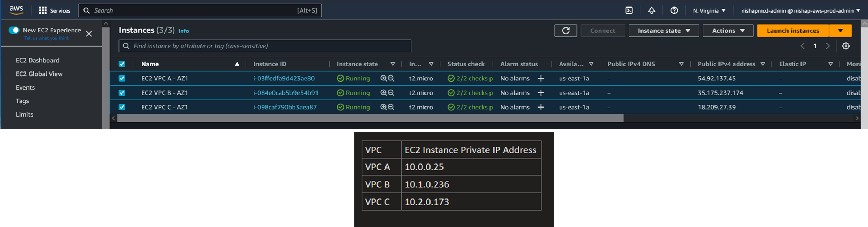Open the N. Virginia region selector

click(709, 10)
